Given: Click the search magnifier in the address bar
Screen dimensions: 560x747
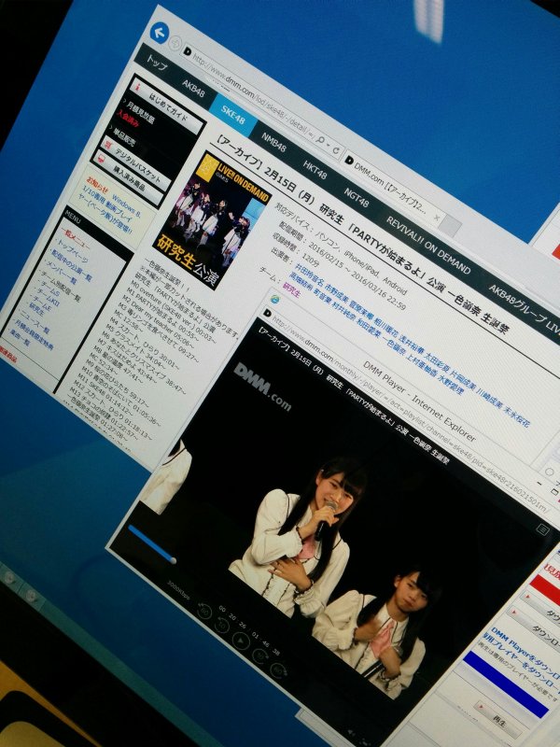Looking at the screenshot, I should tap(321, 141).
